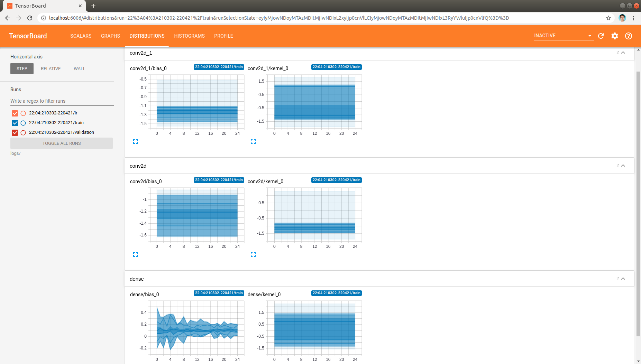Open a new browser tab
641x364 pixels.
pos(93,6)
